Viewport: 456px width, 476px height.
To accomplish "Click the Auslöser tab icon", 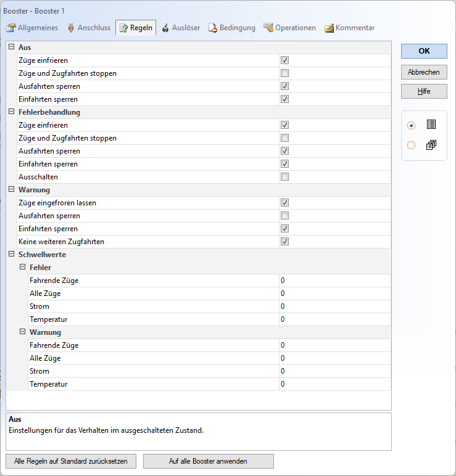I will [165, 28].
